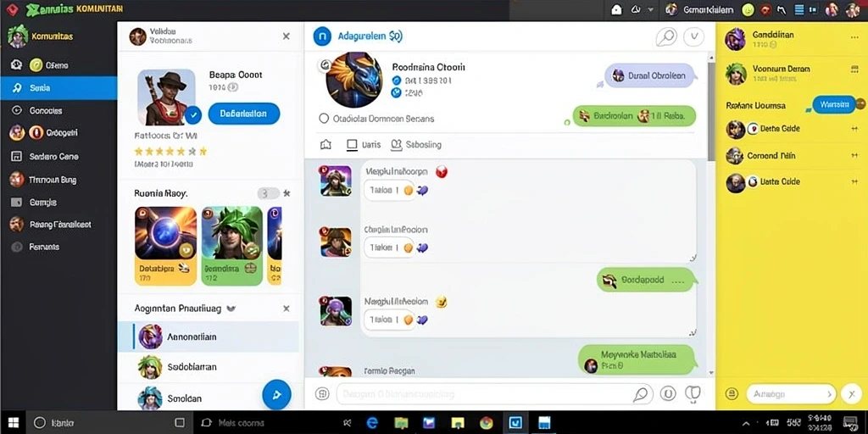Click the five star rating bar

click(170, 151)
